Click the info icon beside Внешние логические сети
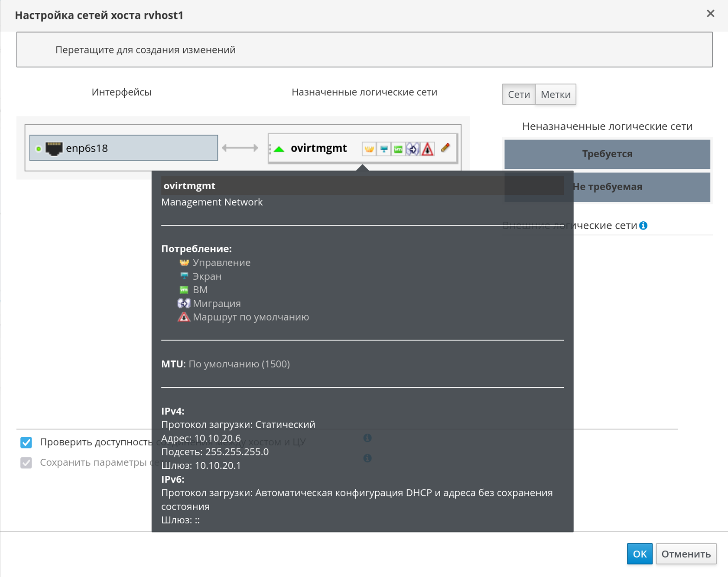Viewport: 728px width, 577px height. [x=643, y=225]
